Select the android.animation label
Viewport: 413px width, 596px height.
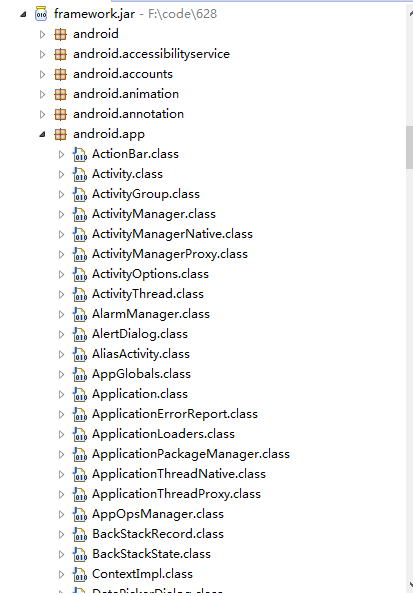pos(126,94)
